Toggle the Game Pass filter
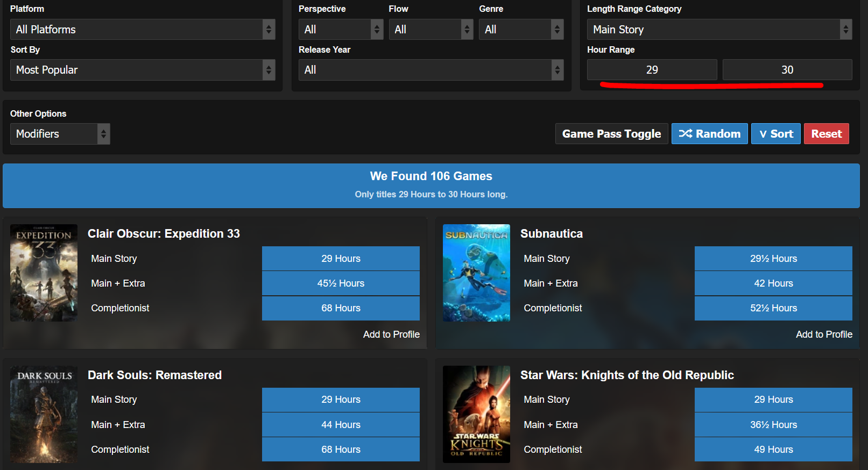 pos(612,134)
